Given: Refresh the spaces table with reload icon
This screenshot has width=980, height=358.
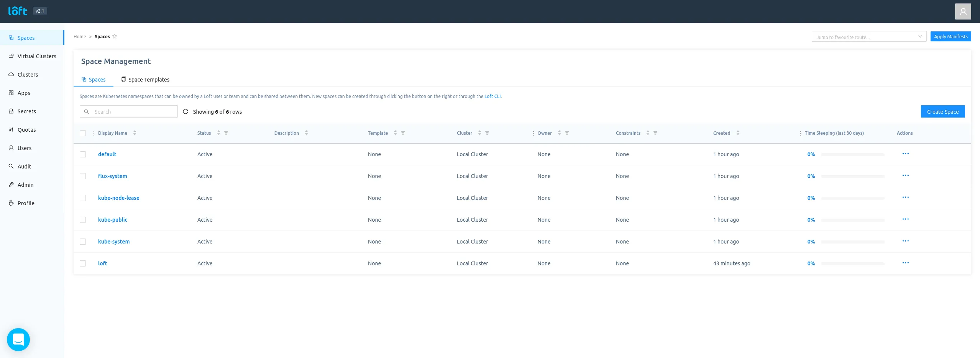Looking at the screenshot, I should 185,111.
